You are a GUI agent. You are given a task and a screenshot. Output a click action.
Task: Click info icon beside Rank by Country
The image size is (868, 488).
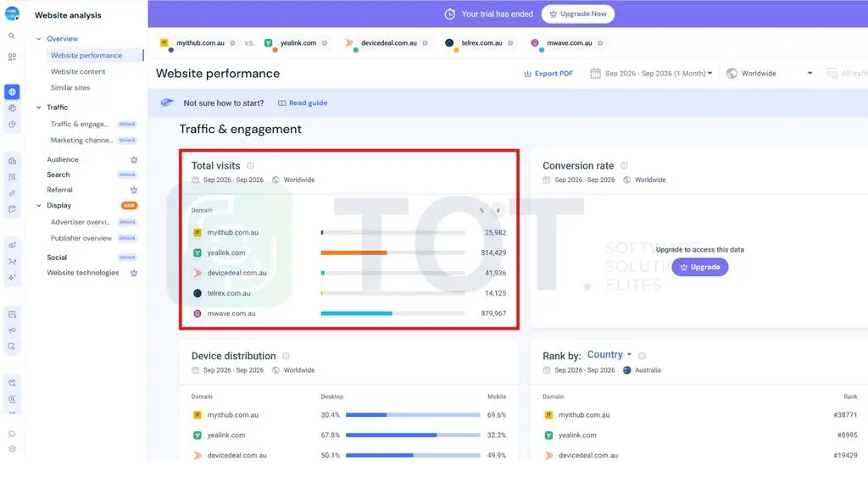[x=642, y=357]
